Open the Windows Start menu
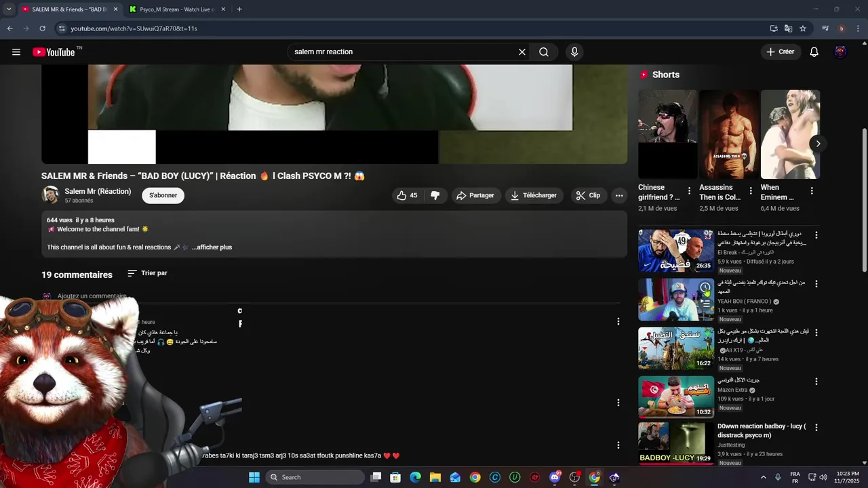The height and width of the screenshot is (488, 868). click(254, 477)
